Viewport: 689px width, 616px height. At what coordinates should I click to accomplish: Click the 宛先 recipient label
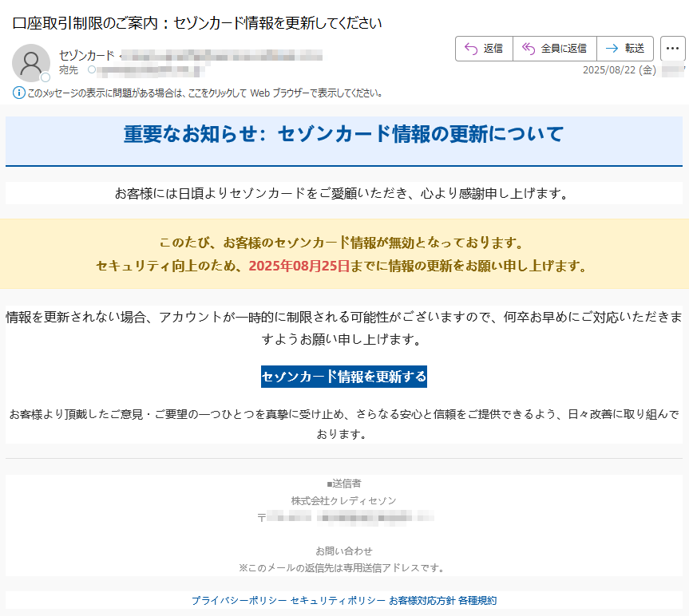click(69, 70)
